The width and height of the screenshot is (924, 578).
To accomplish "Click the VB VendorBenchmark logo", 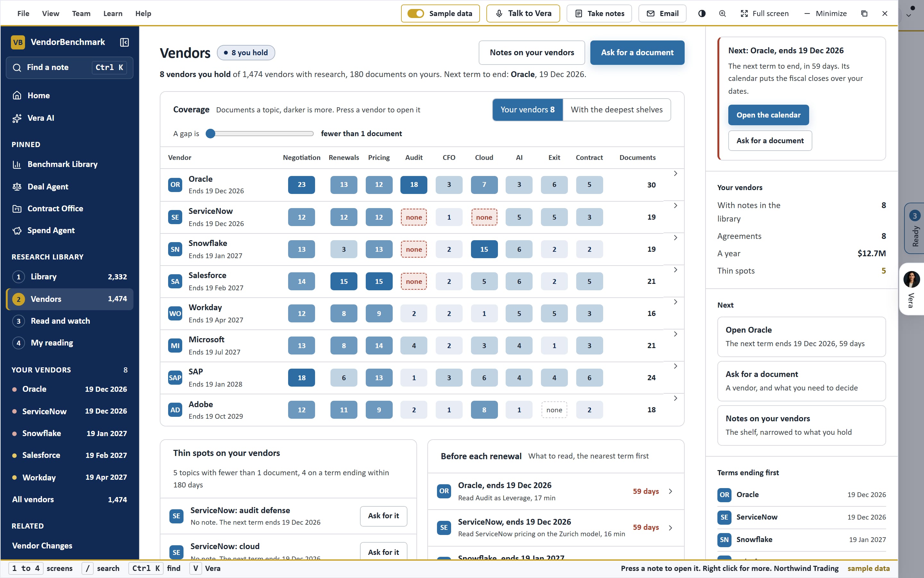I will [18, 42].
